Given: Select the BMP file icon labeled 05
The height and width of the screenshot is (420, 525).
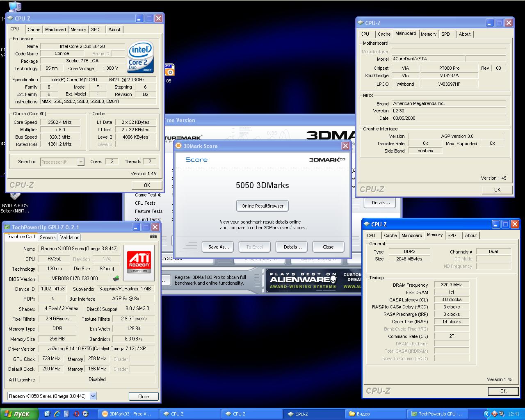Looking at the screenshot, I should tap(169, 73).
